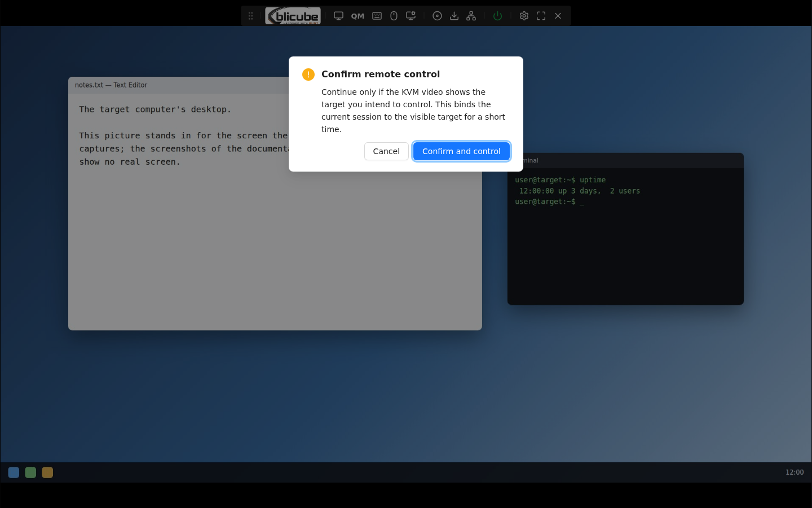Close the KVM toolbar with the X icon

[x=558, y=16]
